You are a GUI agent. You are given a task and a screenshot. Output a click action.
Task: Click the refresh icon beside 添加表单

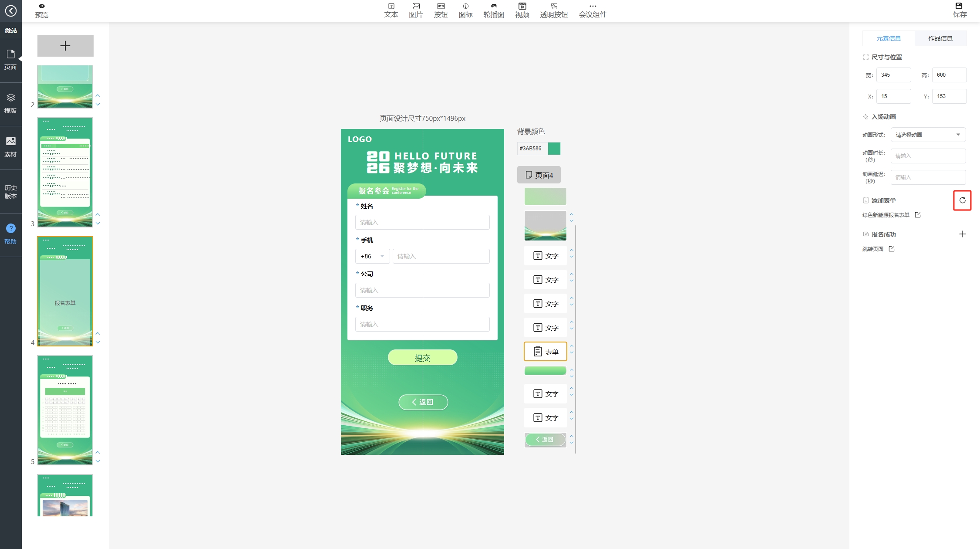tap(962, 200)
